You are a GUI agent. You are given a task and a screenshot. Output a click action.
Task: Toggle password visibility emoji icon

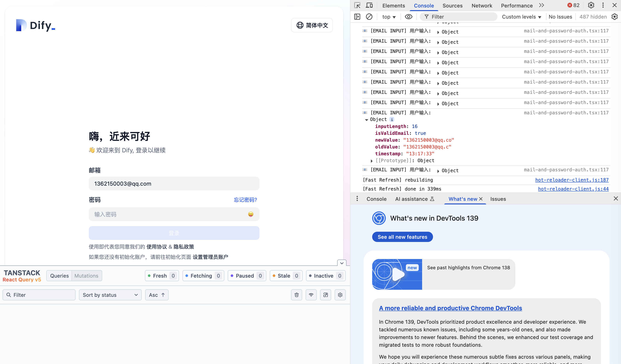pyautogui.click(x=251, y=214)
